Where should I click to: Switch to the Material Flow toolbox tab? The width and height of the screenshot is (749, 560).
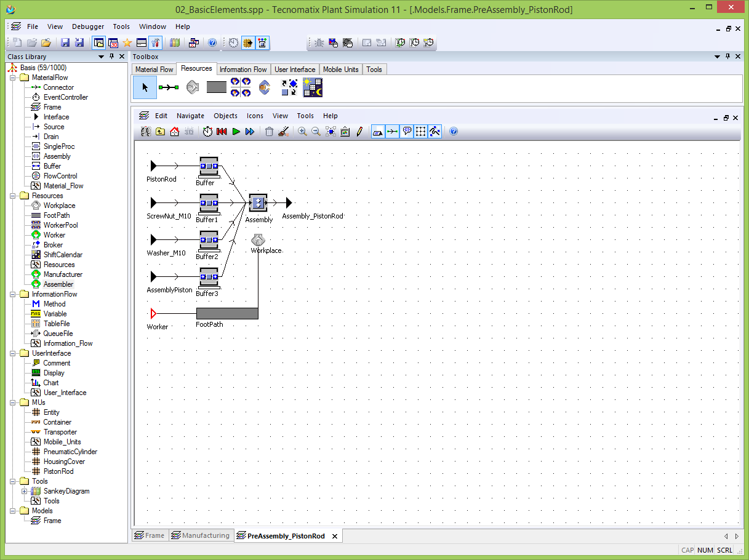coord(154,70)
